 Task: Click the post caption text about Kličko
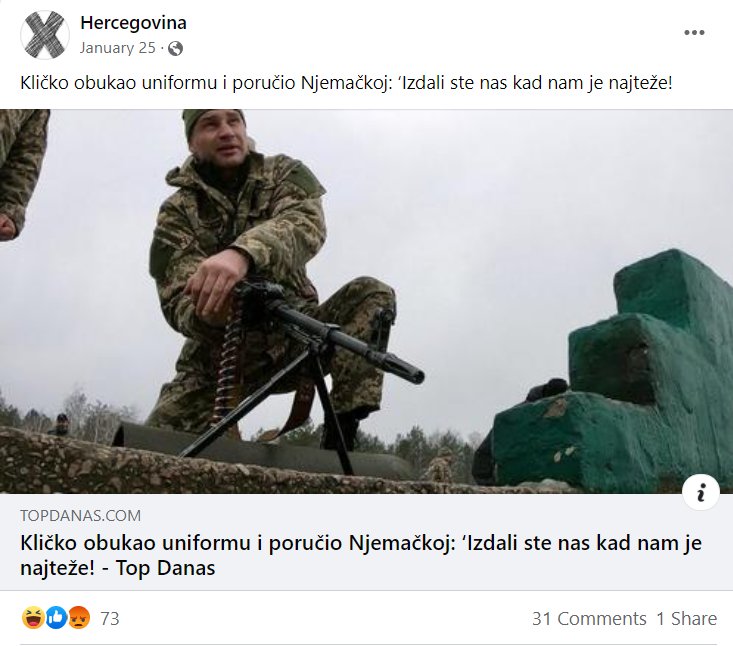346,83
